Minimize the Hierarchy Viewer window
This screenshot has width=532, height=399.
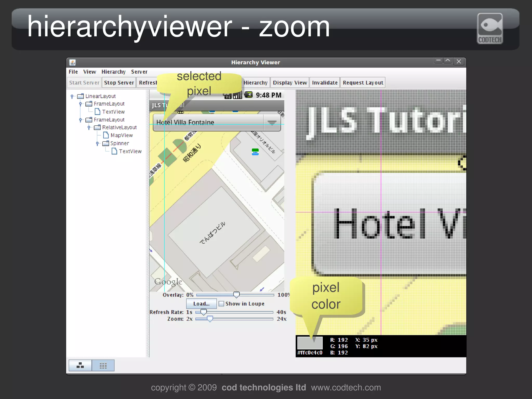[x=438, y=61]
